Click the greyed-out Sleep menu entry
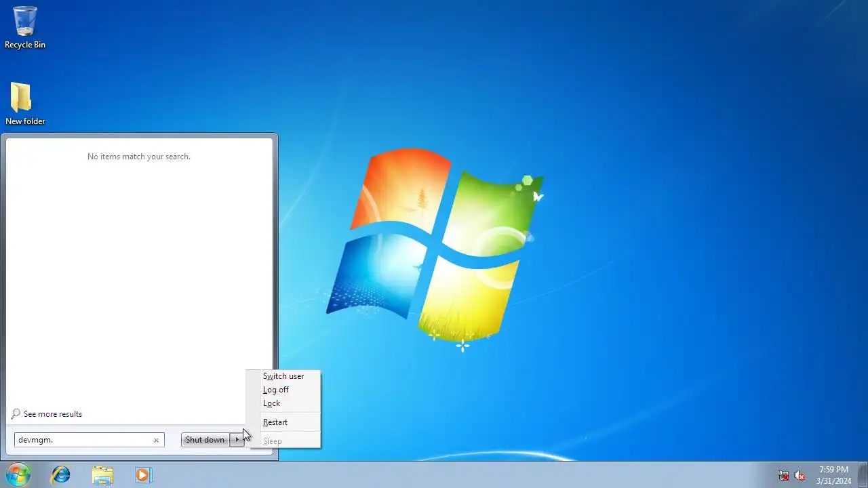Screen dimensions: 868x488 [283, 441]
